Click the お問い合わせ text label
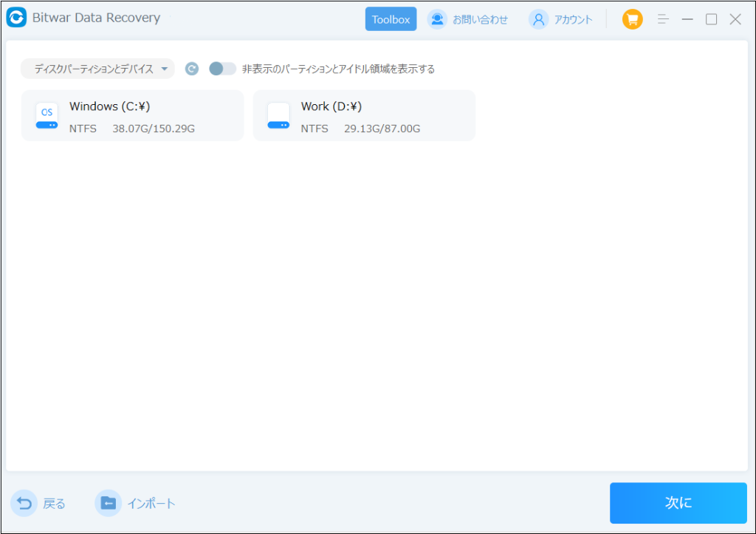 click(480, 20)
